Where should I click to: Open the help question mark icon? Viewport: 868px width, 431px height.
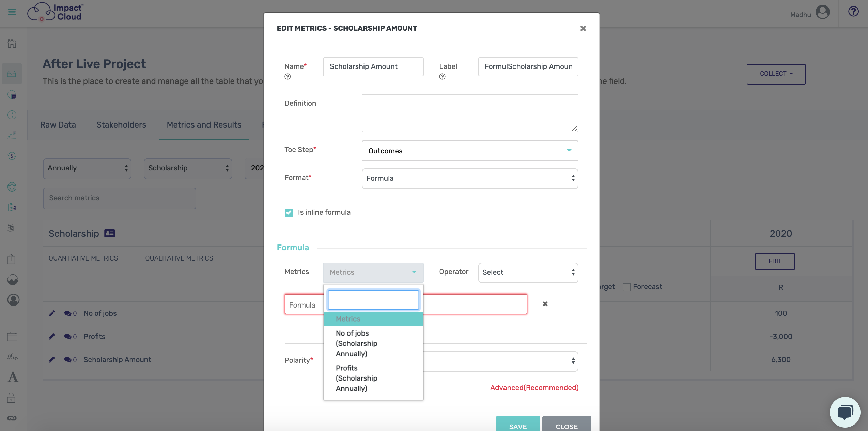853,12
